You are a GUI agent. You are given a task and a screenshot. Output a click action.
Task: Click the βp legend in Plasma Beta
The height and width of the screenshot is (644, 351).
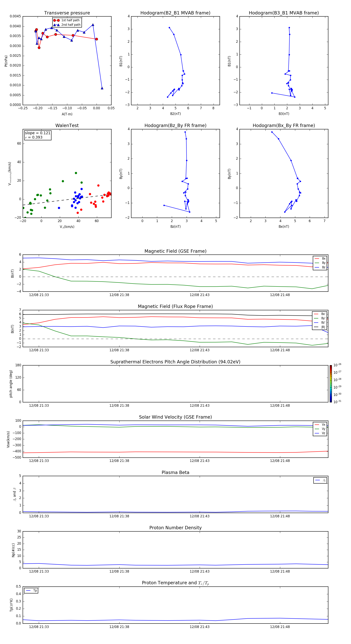(x=320, y=480)
